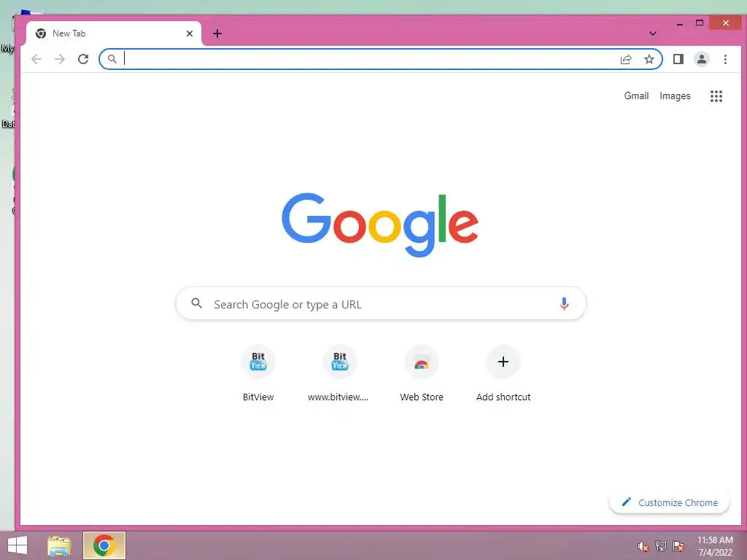Open the Windows Start button
The image size is (747, 560).
click(18, 545)
